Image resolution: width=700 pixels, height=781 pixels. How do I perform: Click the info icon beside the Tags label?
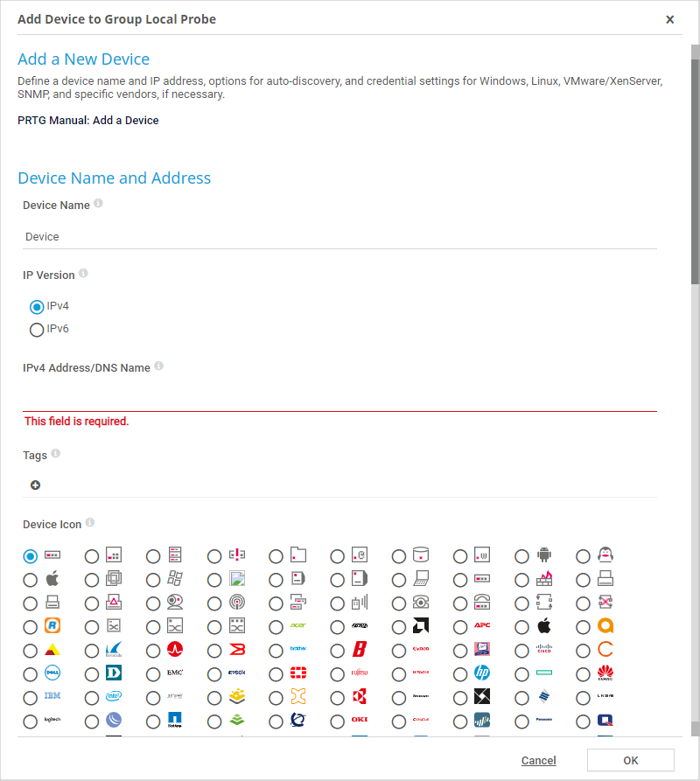tap(56, 454)
